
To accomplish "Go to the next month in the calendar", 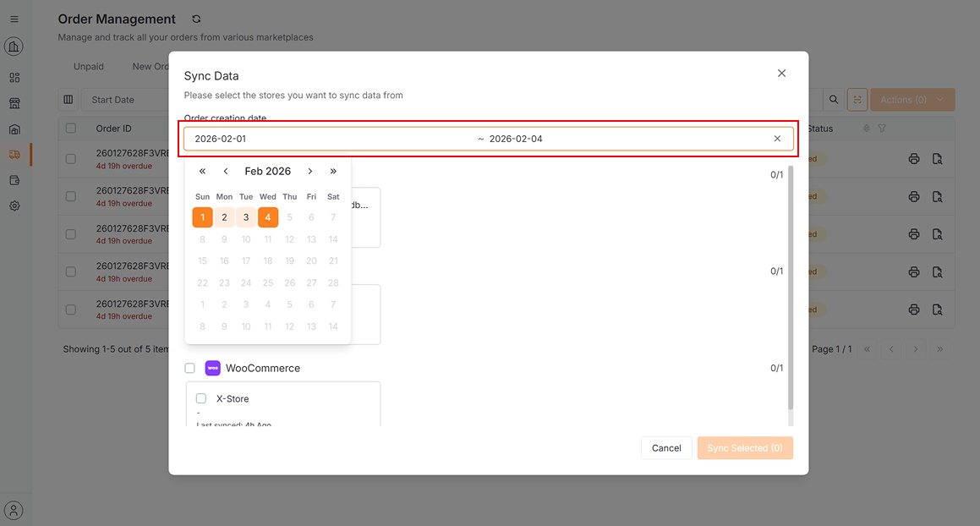I will pyautogui.click(x=309, y=170).
